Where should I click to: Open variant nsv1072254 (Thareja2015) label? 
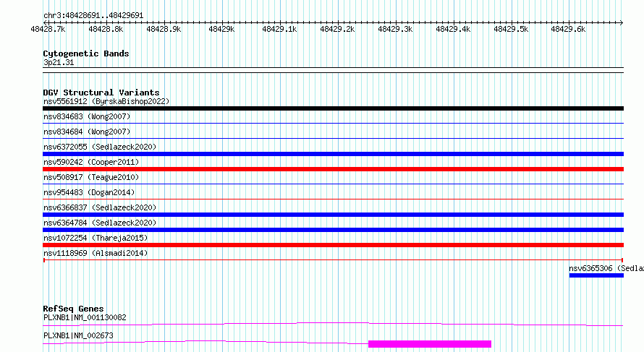pyautogui.click(x=96, y=238)
